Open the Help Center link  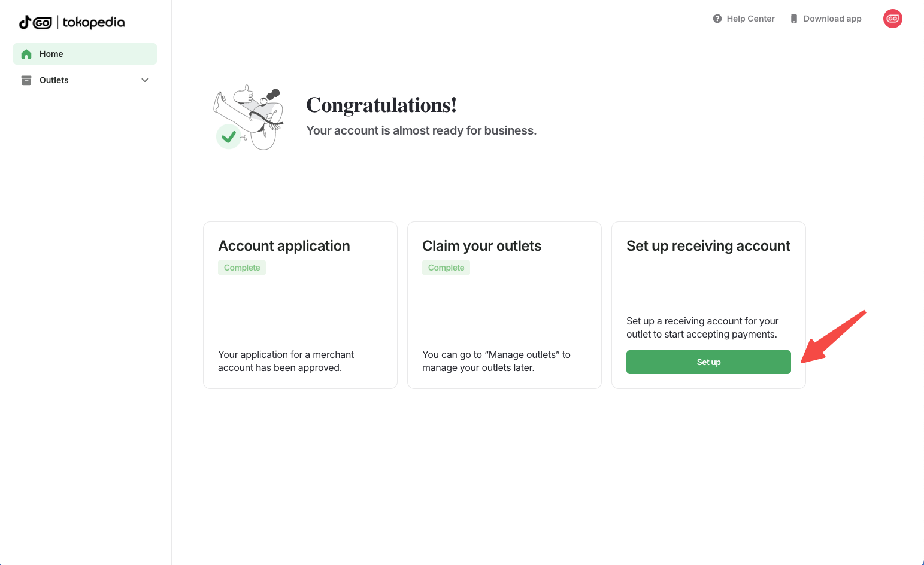tap(750, 19)
